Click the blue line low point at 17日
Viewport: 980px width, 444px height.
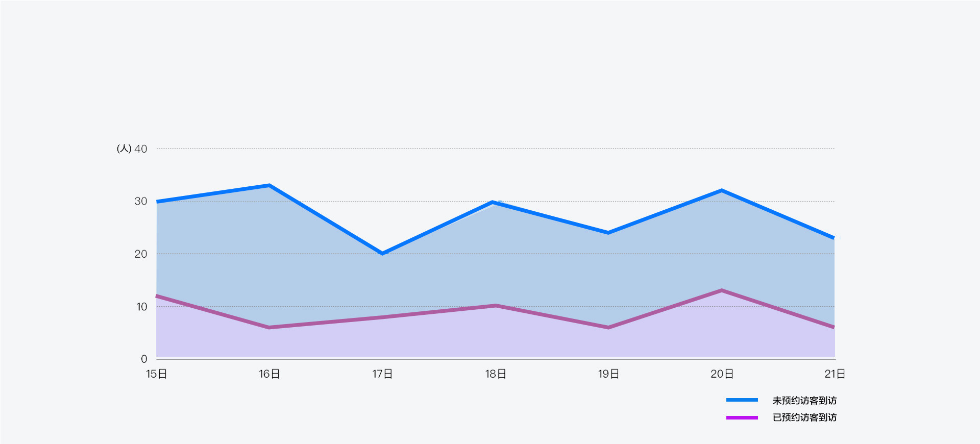coord(382,253)
